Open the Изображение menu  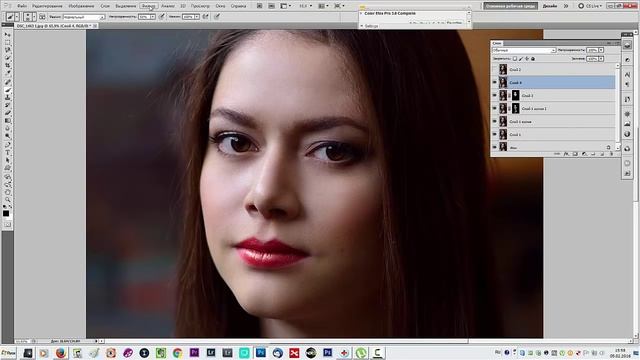[x=81, y=6]
